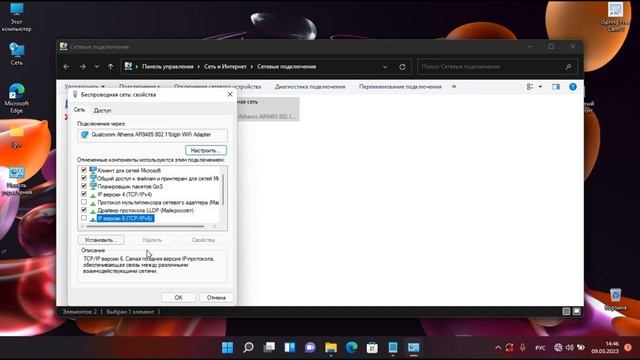
Task: Select Драйвер протокола LLDP list item text
Action: [145, 211]
